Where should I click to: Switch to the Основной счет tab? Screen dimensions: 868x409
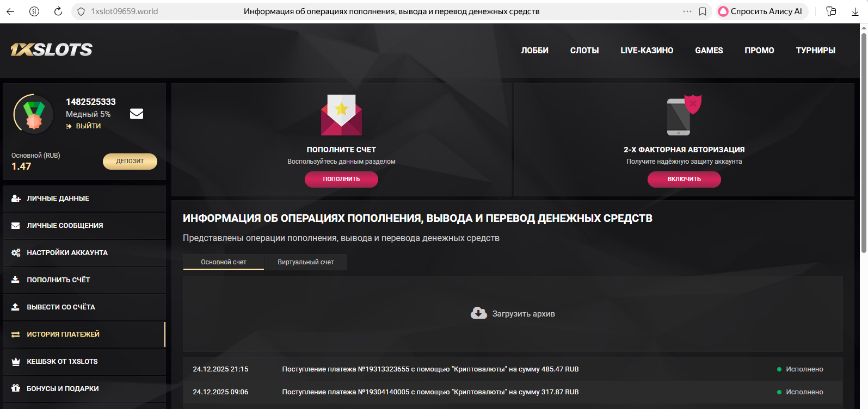tap(224, 262)
